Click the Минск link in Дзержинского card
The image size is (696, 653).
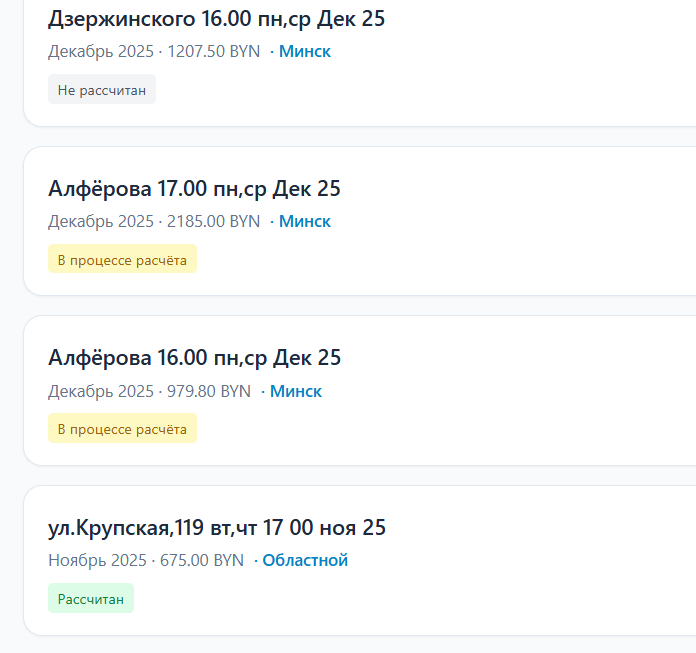click(x=304, y=51)
